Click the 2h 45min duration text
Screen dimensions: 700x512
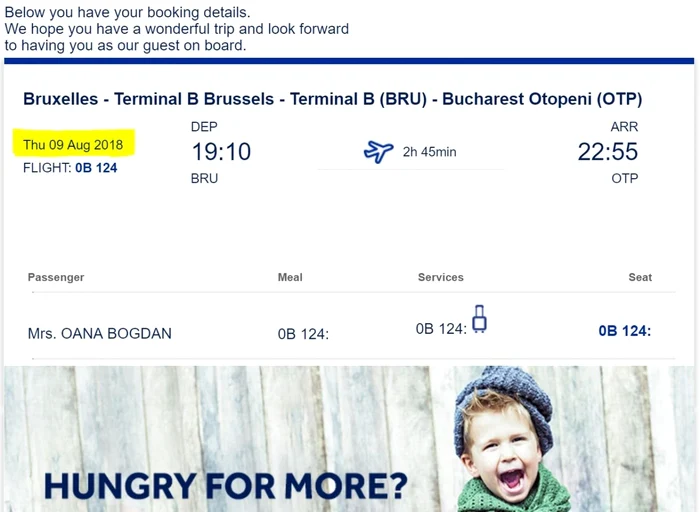coord(429,152)
